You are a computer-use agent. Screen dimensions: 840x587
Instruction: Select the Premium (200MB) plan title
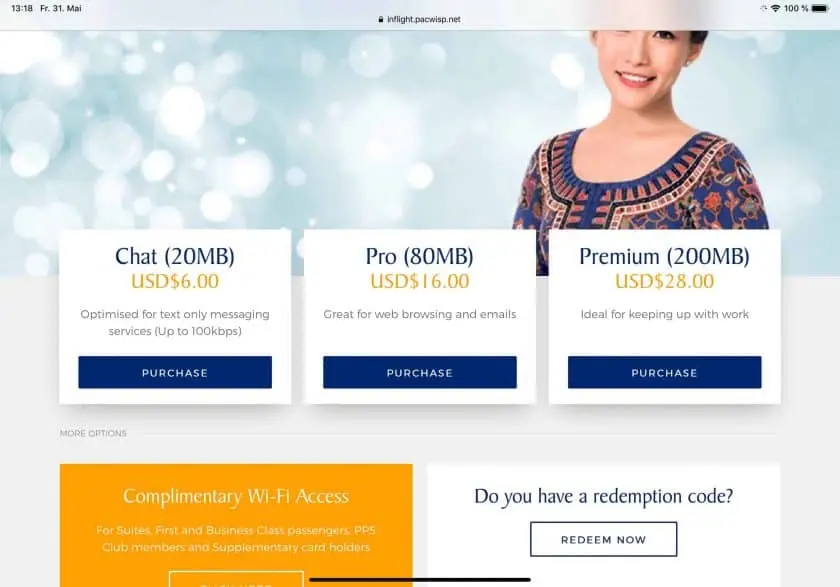tap(664, 257)
